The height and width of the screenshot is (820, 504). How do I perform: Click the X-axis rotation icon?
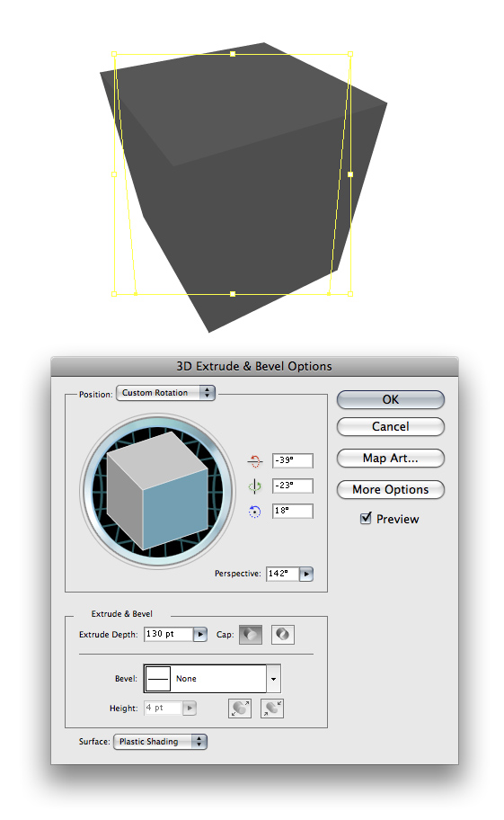(254, 460)
